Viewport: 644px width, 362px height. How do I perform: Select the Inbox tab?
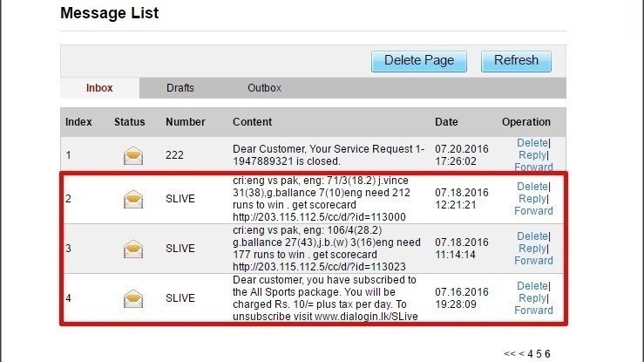point(99,88)
